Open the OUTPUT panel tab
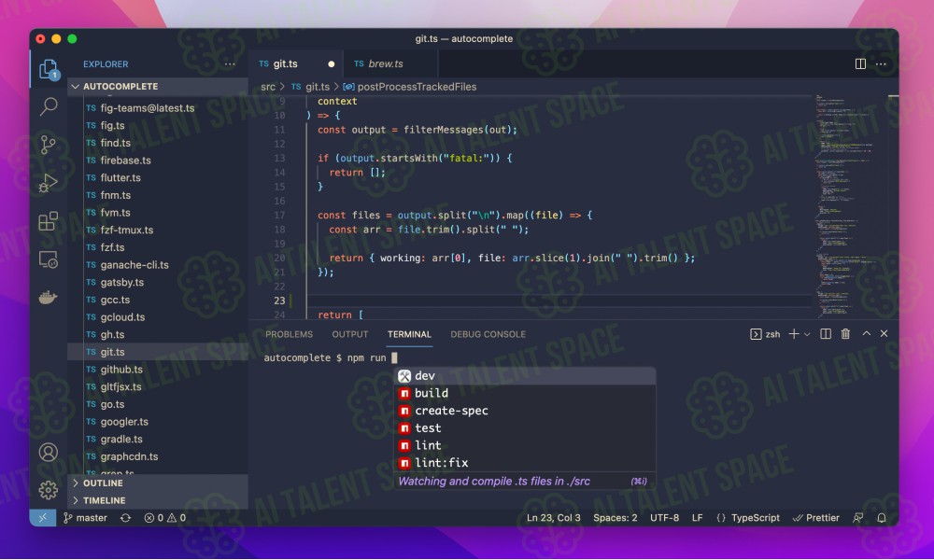 click(x=350, y=334)
